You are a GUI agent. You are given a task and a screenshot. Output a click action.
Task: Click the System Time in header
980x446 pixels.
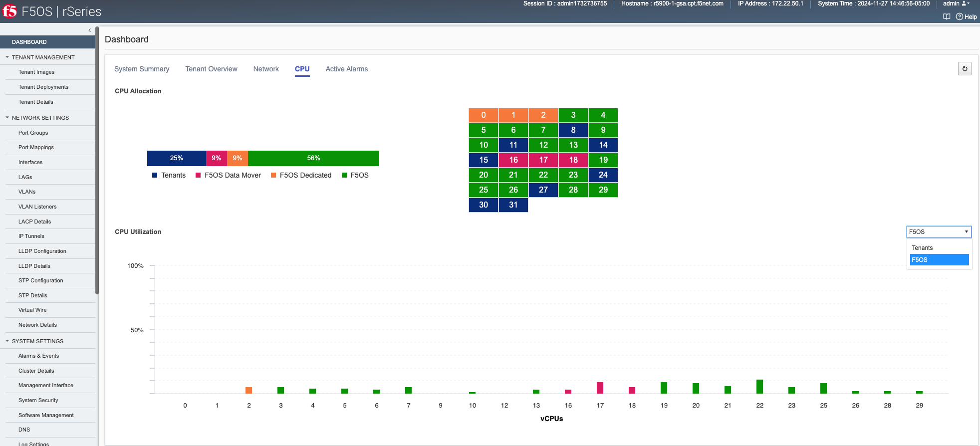click(x=874, y=3)
